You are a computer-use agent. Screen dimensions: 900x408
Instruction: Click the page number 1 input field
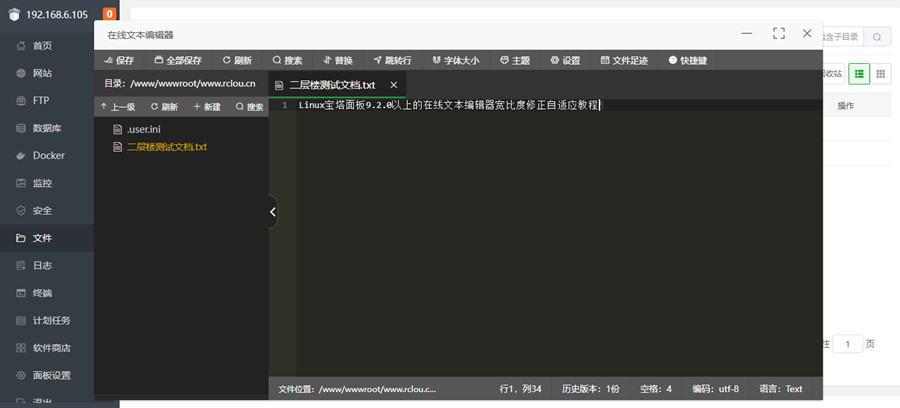tap(848, 344)
